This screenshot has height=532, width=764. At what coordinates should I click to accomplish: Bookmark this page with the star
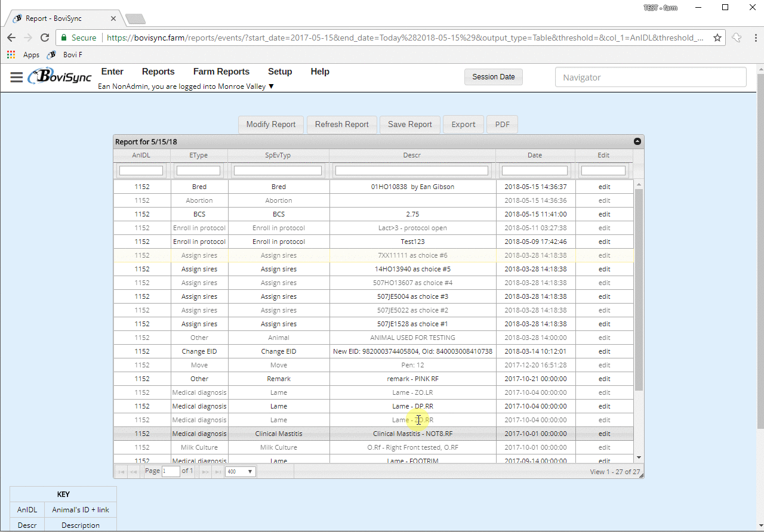(x=717, y=38)
